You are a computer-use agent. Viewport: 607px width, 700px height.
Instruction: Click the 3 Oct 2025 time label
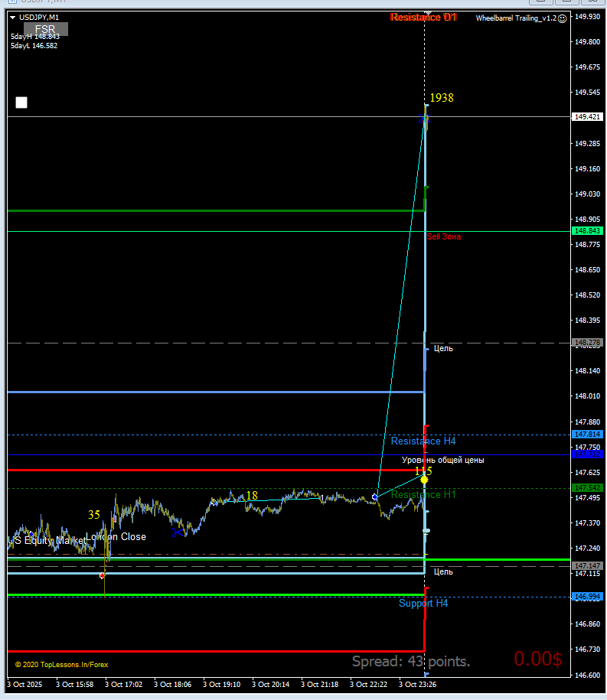(x=24, y=685)
